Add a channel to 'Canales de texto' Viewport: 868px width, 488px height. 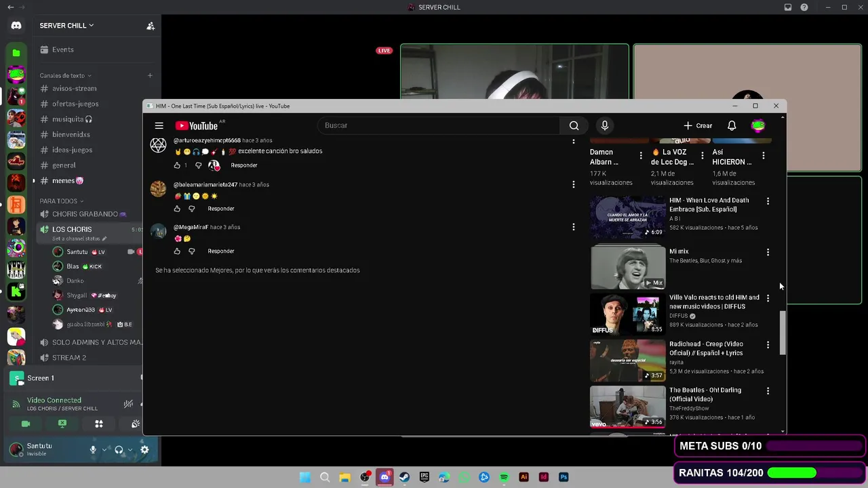click(x=150, y=75)
